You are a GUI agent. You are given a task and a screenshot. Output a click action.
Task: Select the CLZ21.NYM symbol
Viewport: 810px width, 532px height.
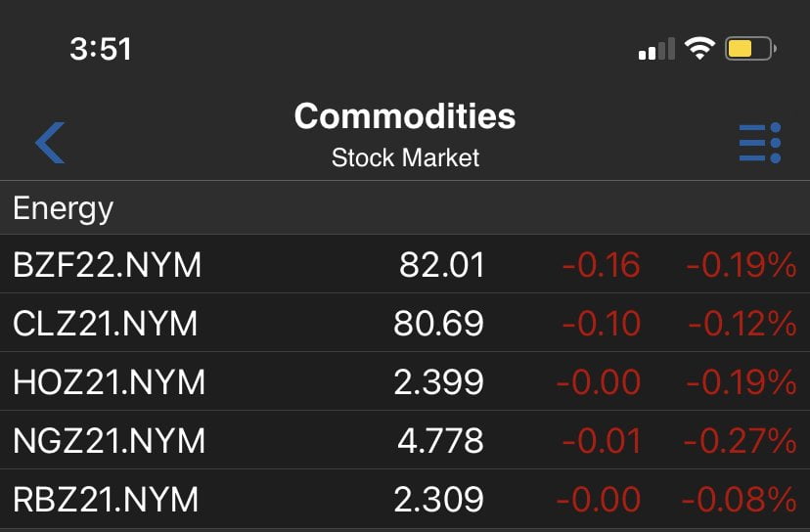pyautogui.click(x=106, y=324)
